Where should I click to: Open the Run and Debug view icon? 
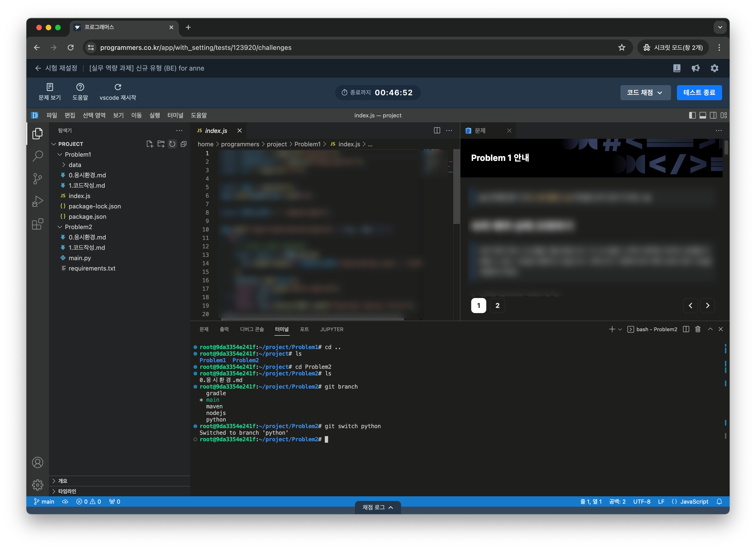pos(37,201)
